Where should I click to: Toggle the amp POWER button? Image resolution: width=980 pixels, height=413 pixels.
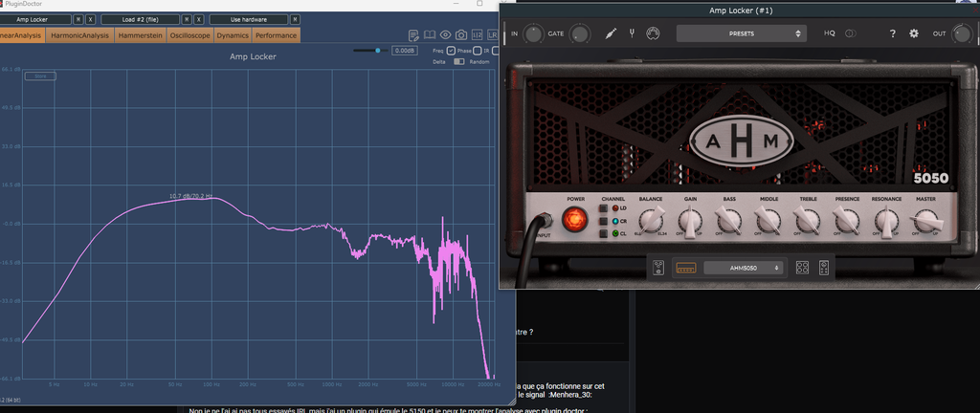pyautogui.click(x=574, y=220)
